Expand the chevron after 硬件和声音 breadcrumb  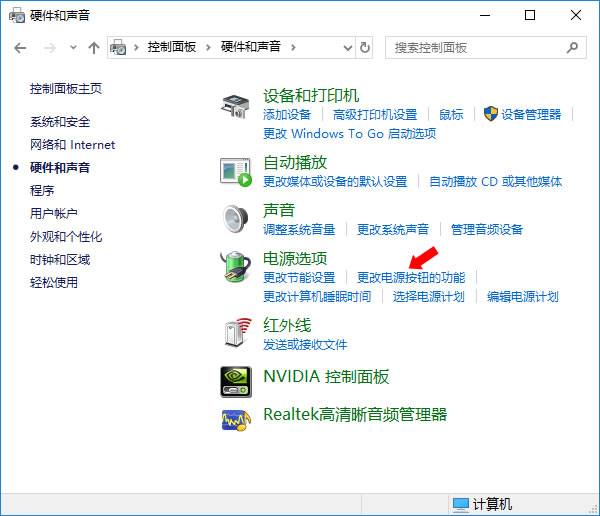[293, 47]
